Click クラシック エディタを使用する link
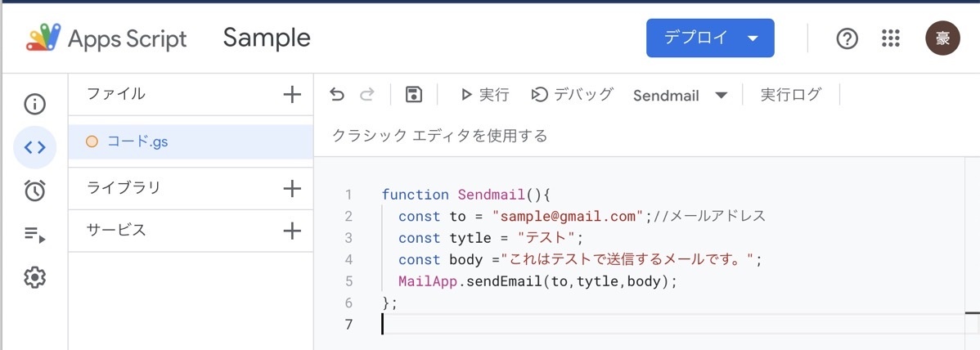 click(x=439, y=135)
